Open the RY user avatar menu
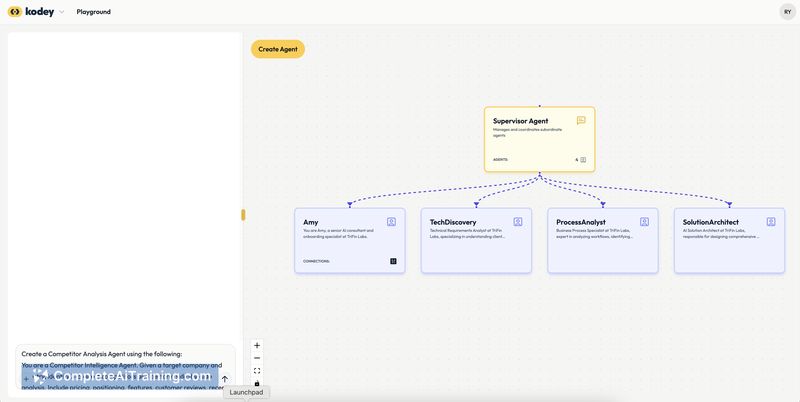This screenshot has height=402, width=800. click(787, 12)
